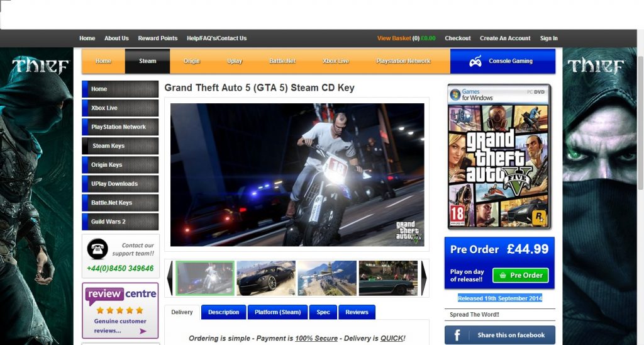This screenshot has height=345, width=644.
Task: Switch to the Description tab
Action: 223,312
